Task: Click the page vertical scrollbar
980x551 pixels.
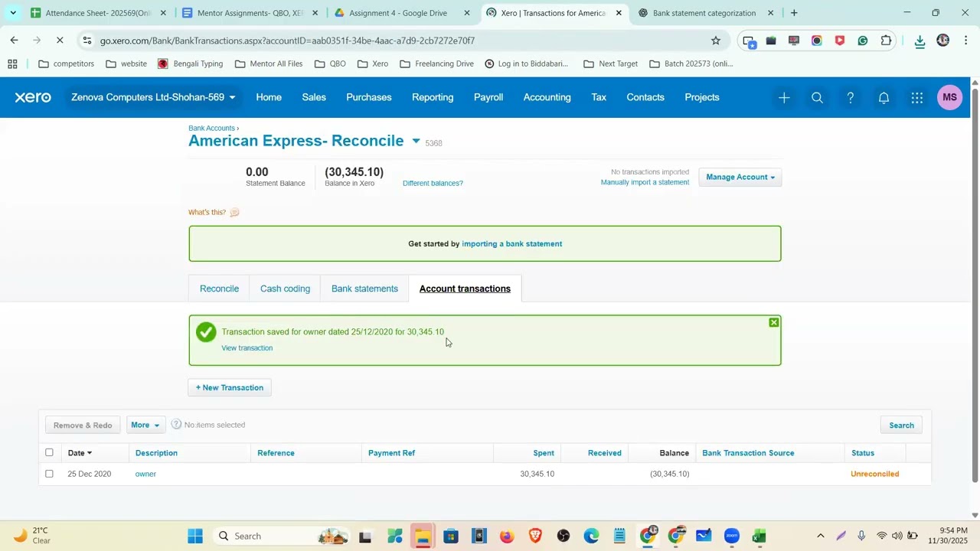Action: click(975, 285)
